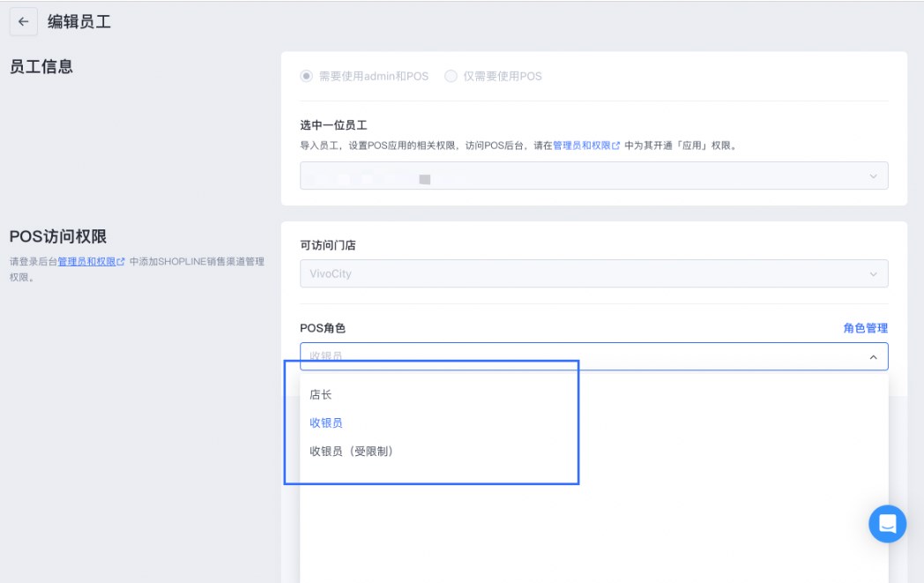
Task: Choose the 收银员（受限制）role option
Action: [594, 451]
